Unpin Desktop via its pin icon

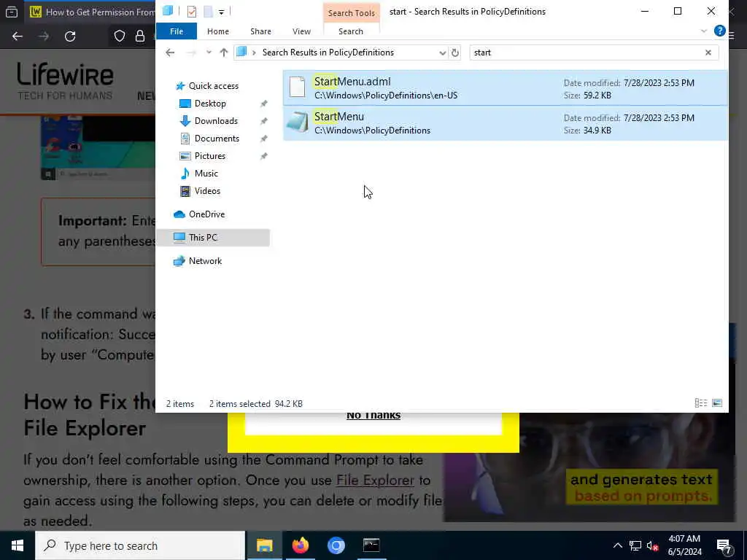point(263,104)
